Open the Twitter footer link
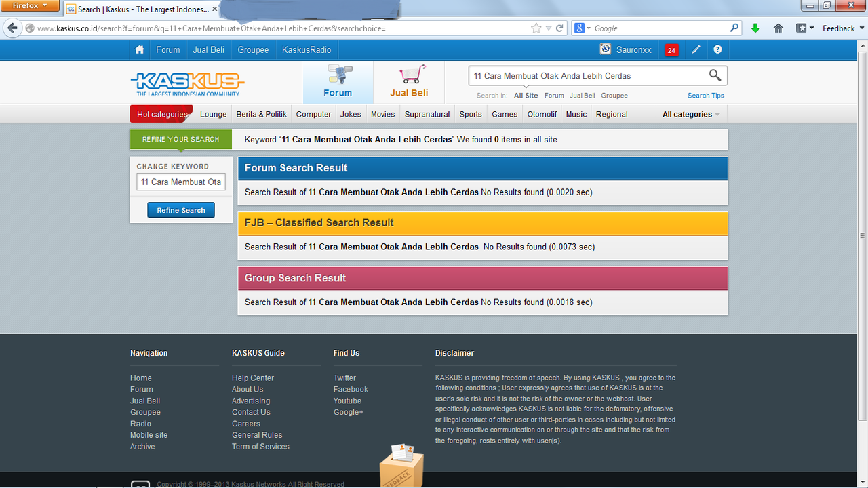The image size is (868, 488). click(x=344, y=378)
